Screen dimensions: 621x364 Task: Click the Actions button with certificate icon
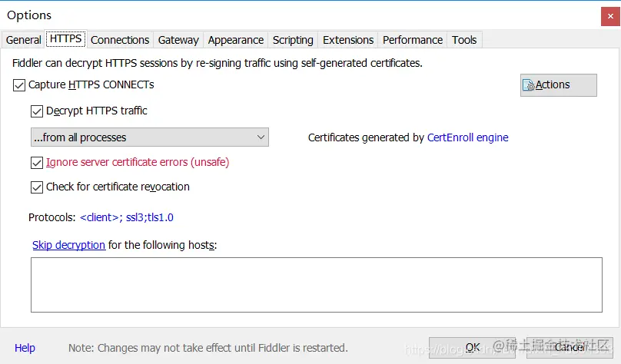(558, 85)
